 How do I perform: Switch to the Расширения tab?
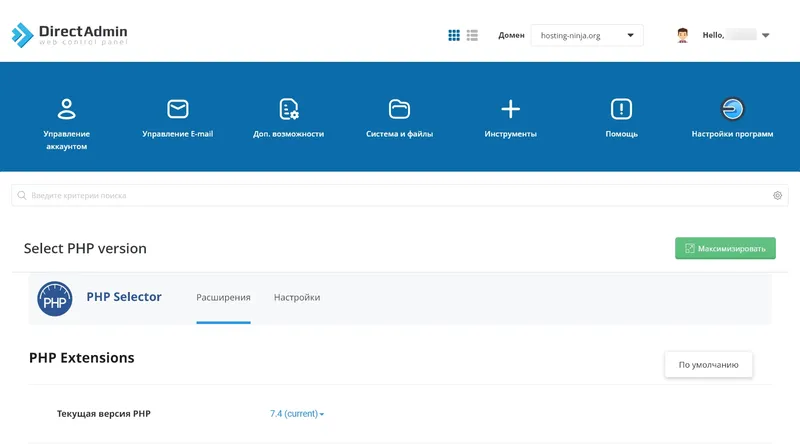click(x=223, y=297)
